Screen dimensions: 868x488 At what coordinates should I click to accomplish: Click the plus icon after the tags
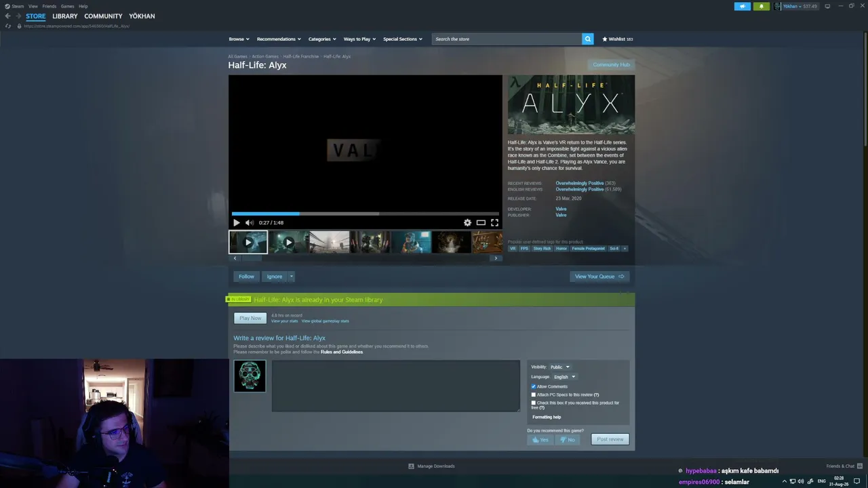coord(625,249)
